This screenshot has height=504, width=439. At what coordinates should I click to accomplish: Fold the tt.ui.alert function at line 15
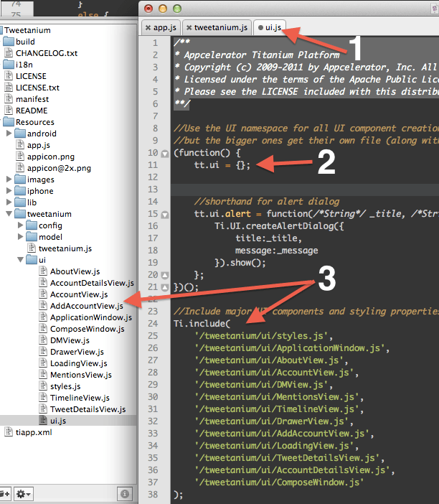coord(165,215)
